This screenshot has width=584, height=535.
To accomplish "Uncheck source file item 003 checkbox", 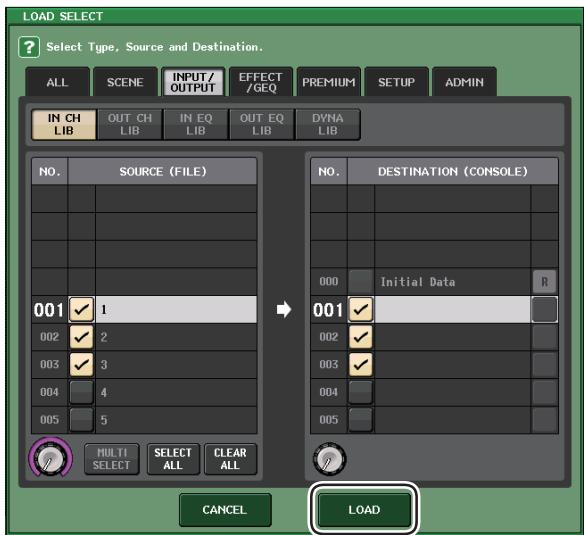I will point(81,364).
